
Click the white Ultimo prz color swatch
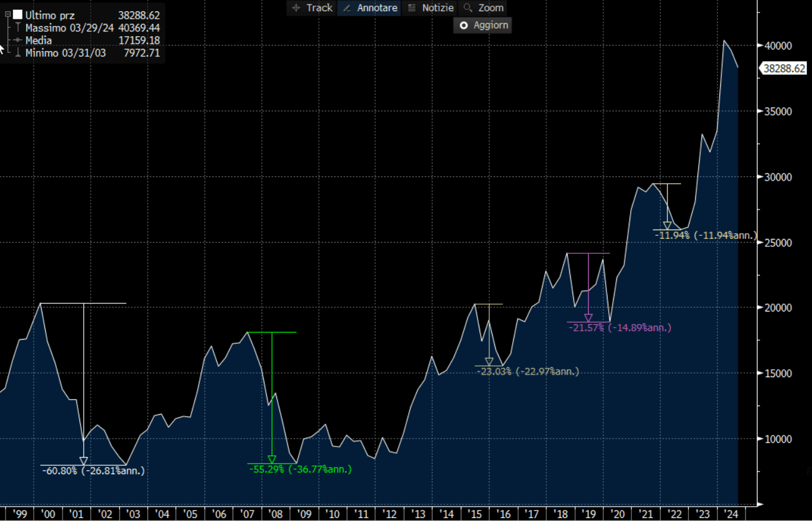[18, 15]
